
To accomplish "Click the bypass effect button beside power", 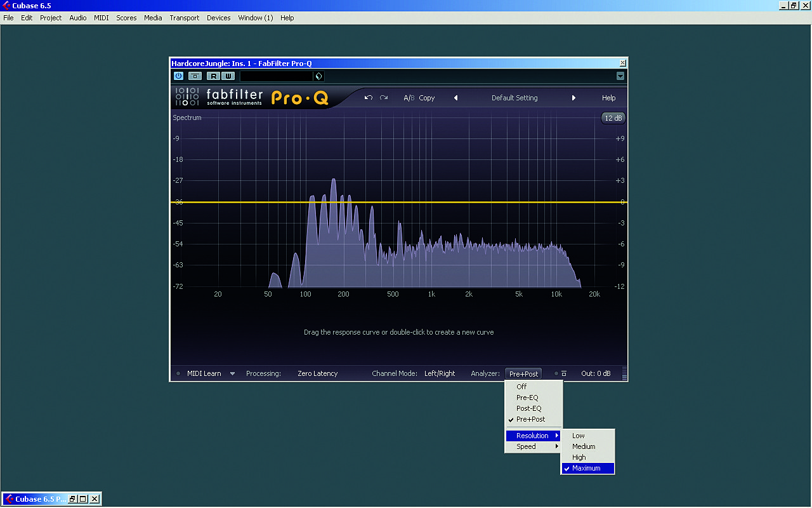I will pyautogui.click(x=195, y=76).
